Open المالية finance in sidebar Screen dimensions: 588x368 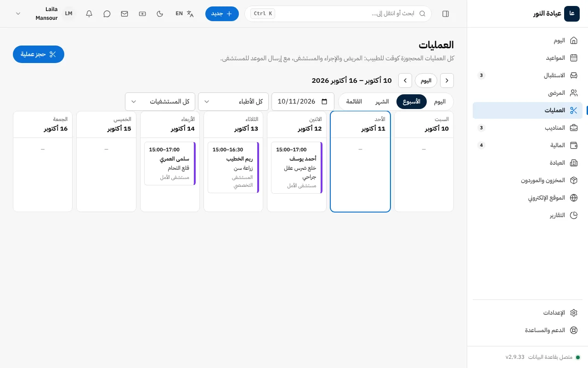(x=527, y=145)
